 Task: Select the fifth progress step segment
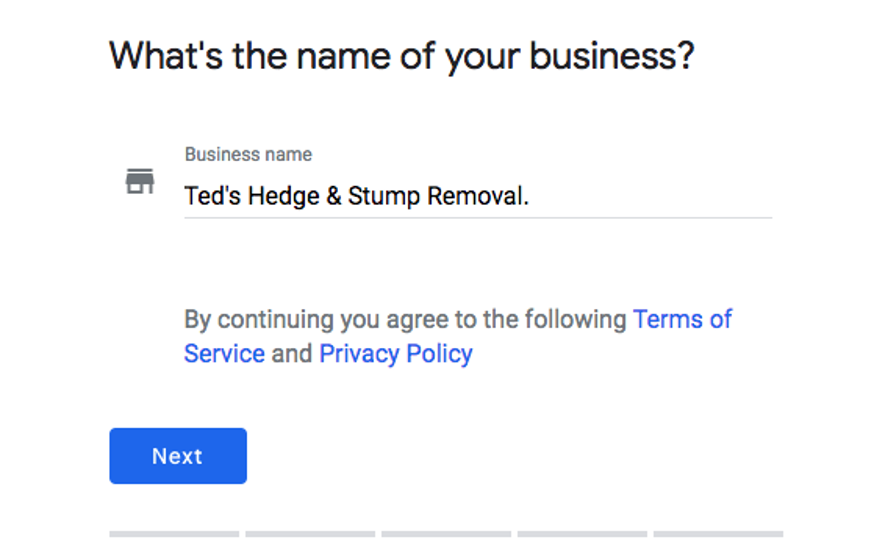718,534
